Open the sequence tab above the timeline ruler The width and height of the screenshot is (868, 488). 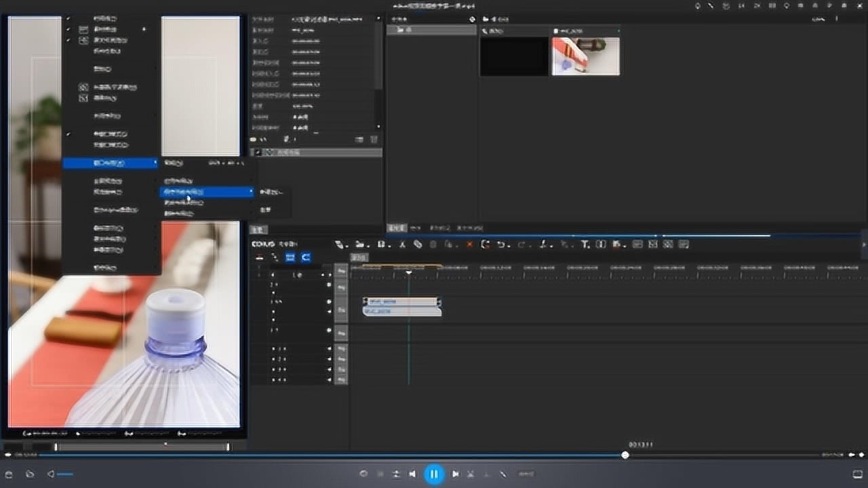pos(359,258)
